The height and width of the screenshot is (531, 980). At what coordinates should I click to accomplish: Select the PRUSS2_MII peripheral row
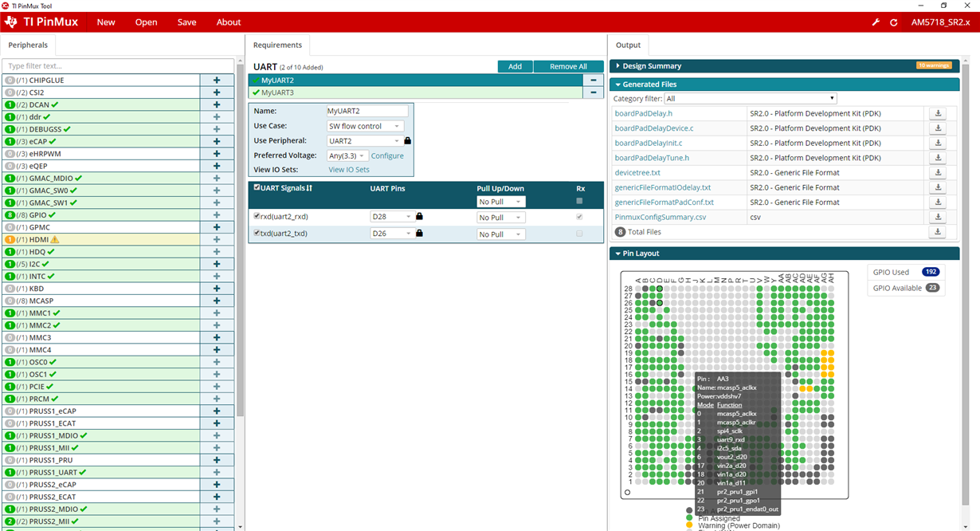pos(100,521)
